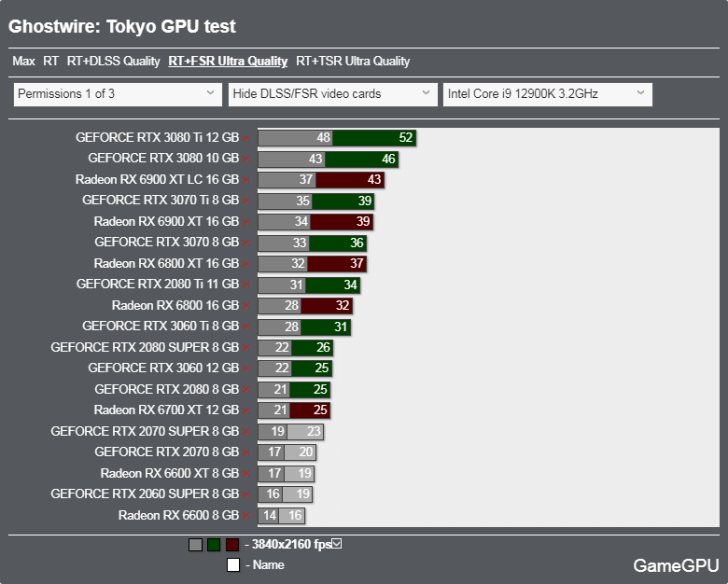Screen dimensions: 728x584
Task: Remove GEFORCE RTX 3080 Ti 12 GB with red X
Action: [246, 138]
